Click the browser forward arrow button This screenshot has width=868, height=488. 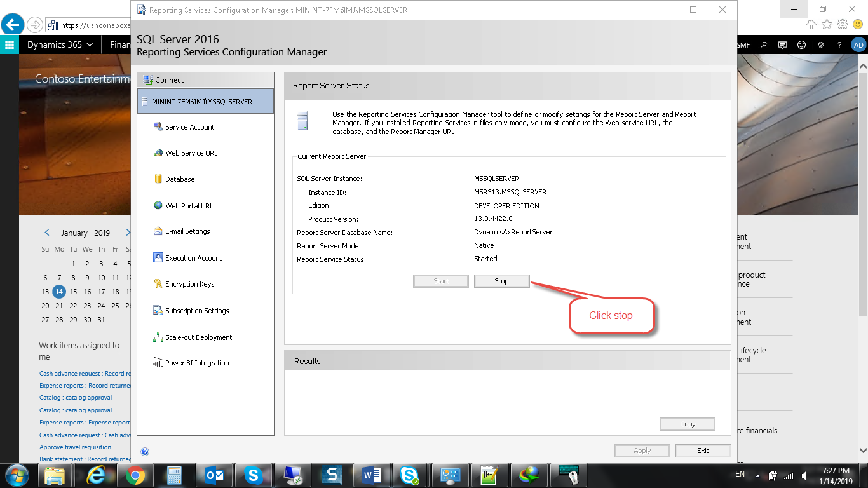[35, 25]
